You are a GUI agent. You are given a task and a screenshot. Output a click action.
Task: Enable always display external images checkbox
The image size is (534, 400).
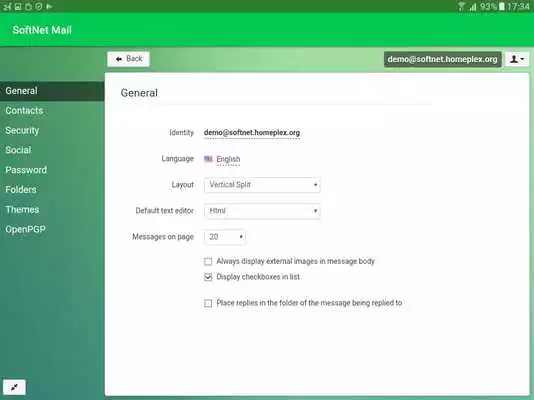pos(208,261)
